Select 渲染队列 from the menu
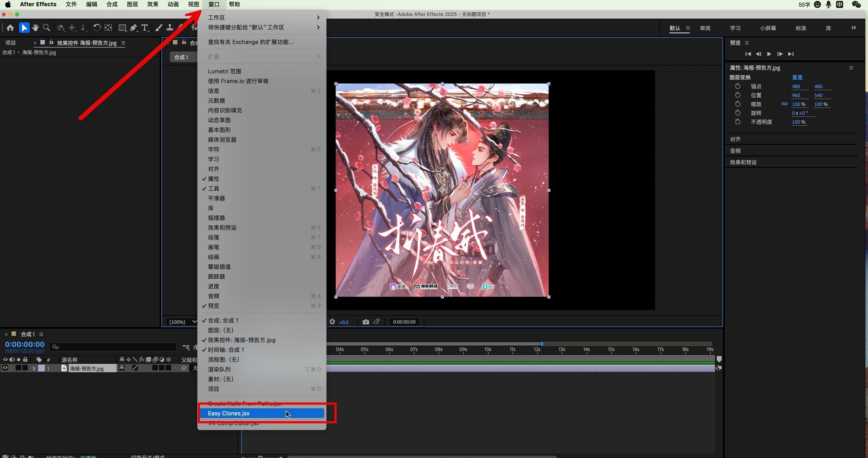 262,369
